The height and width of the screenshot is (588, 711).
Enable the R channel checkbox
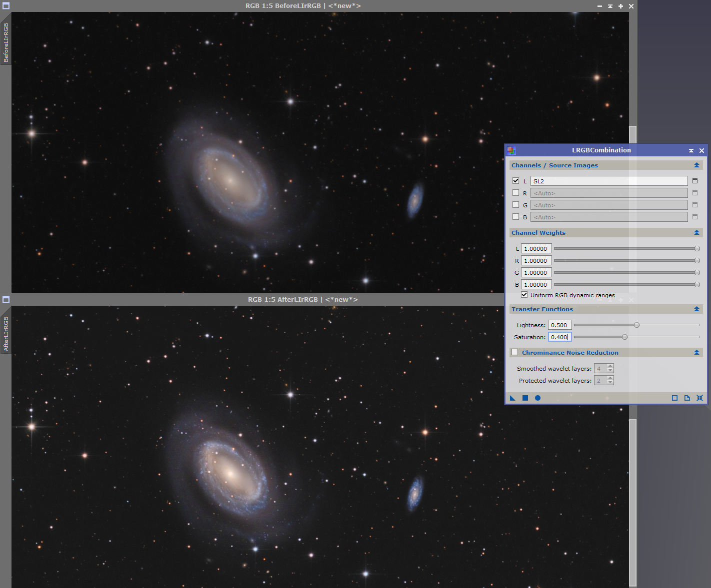(515, 193)
